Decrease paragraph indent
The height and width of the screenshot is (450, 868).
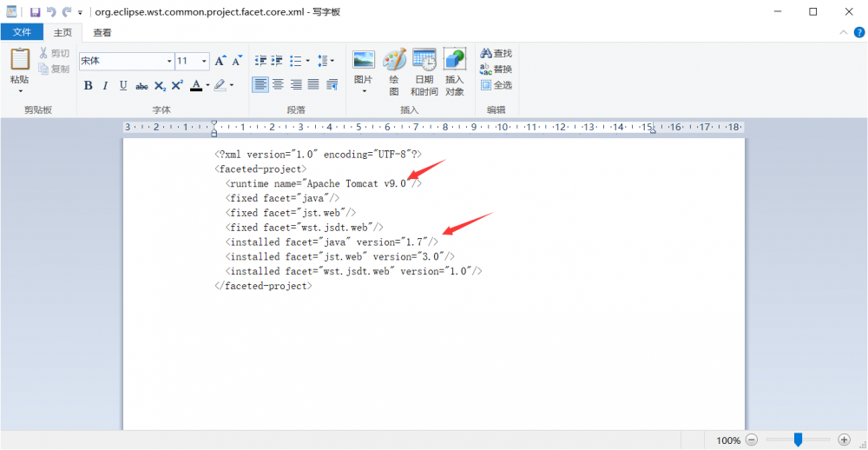coord(260,61)
